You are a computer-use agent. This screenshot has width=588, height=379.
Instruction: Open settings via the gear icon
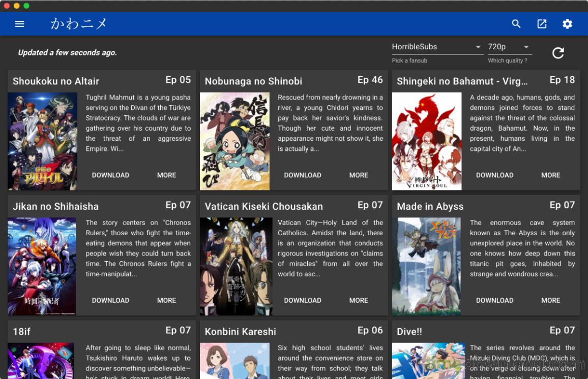[567, 24]
